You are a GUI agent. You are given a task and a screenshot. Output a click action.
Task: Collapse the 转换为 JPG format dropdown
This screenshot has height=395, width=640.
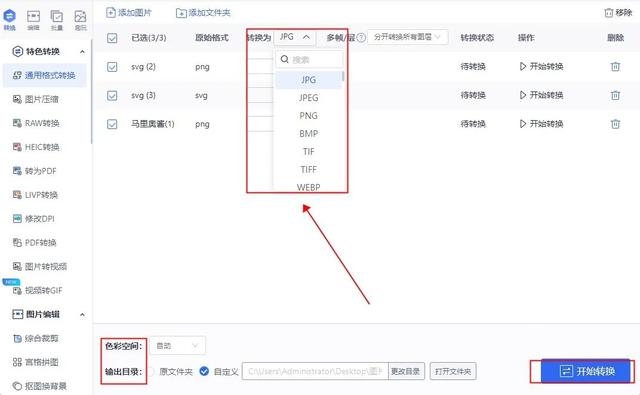click(295, 37)
